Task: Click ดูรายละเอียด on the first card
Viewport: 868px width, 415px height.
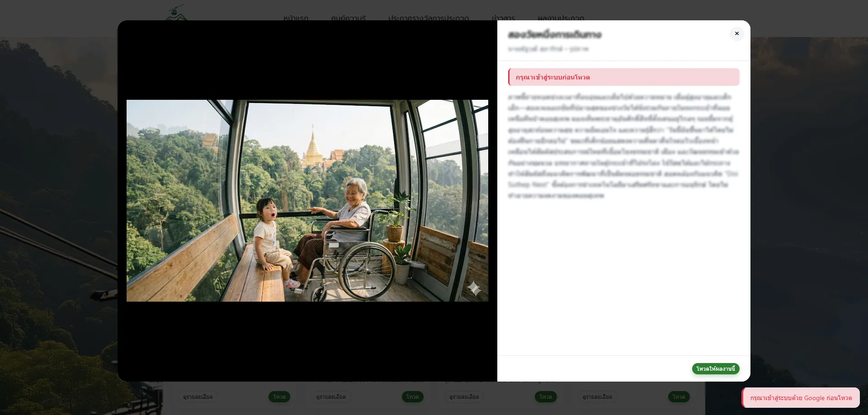Action: tap(198, 397)
